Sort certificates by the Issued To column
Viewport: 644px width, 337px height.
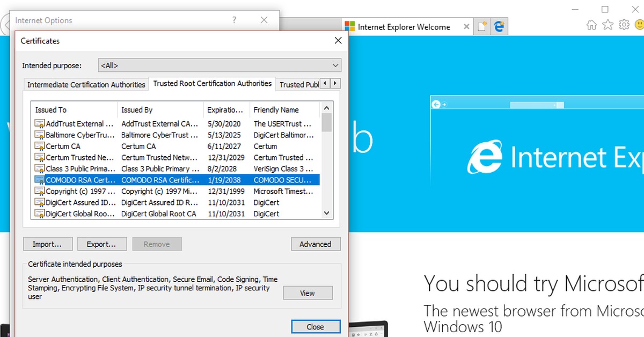coord(74,110)
